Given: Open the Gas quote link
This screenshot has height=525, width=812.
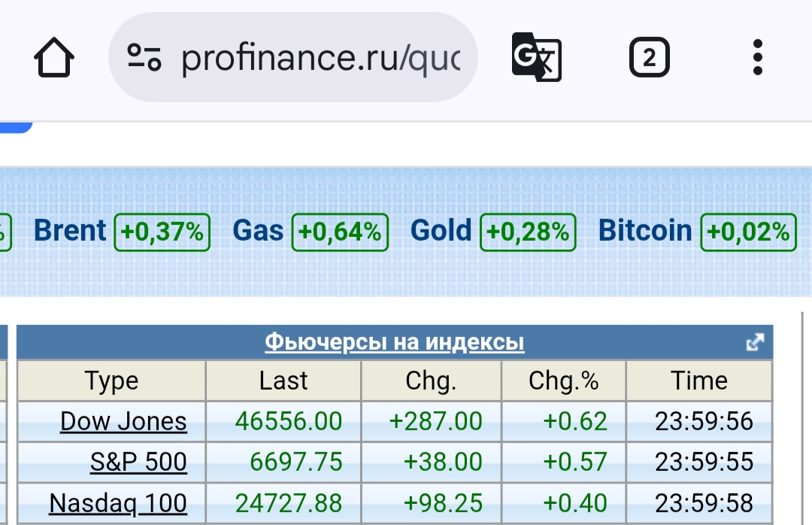Looking at the screenshot, I should pos(258,231).
